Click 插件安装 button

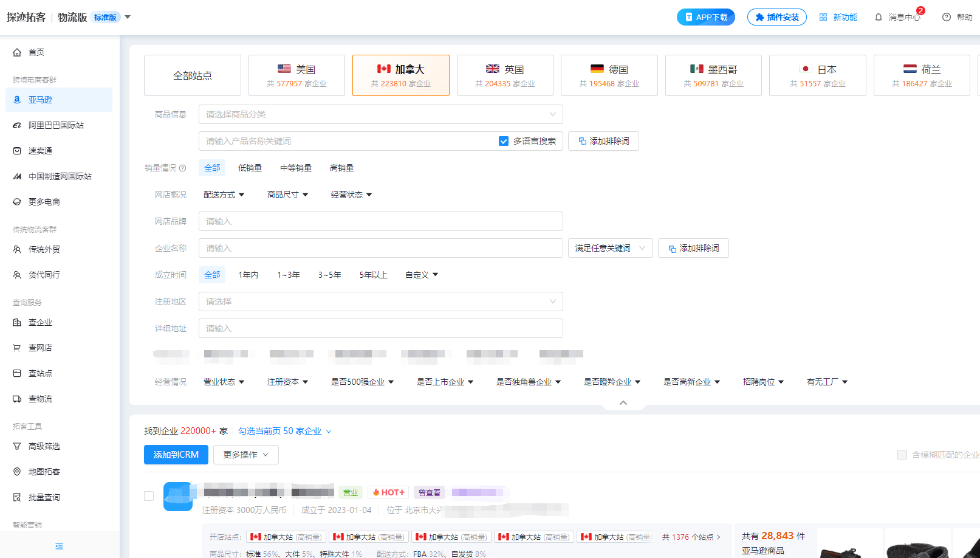pyautogui.click(x=777, y=17)
